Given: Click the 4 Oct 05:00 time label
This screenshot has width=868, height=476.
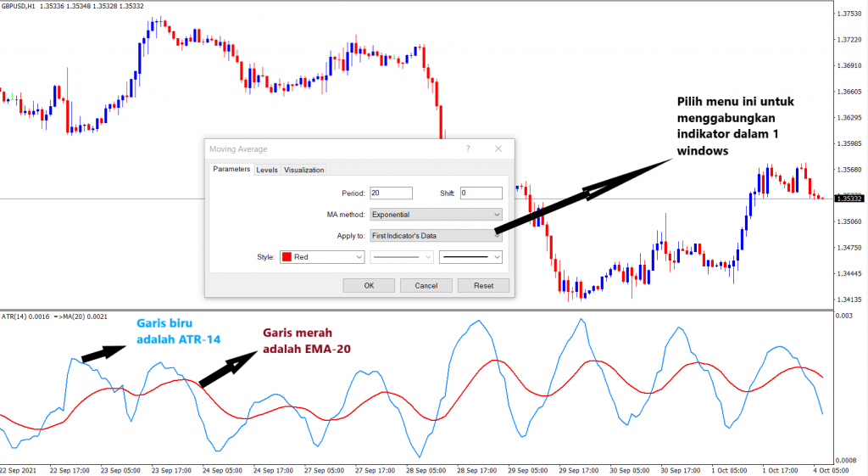Looking at the screenshot, I should (x=831, y=470).
